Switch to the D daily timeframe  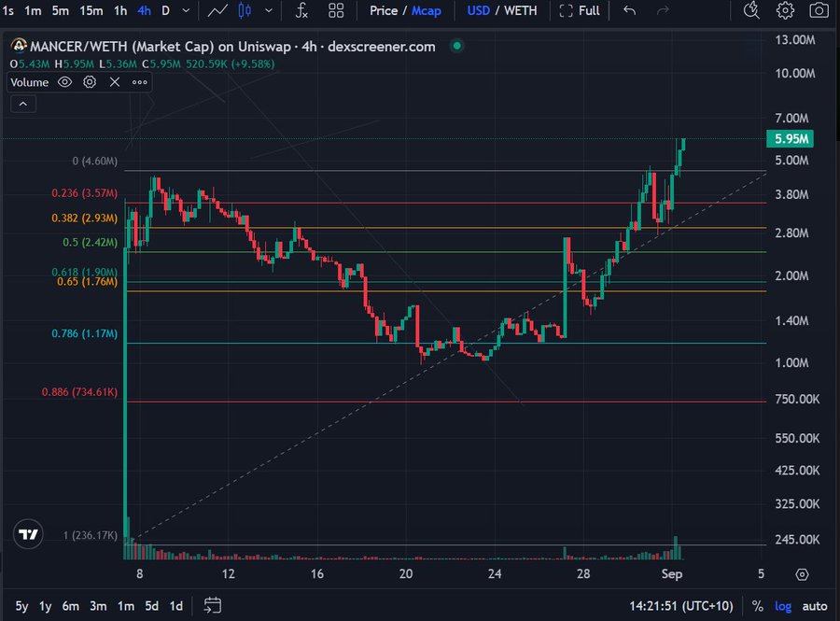pos(165,10)
